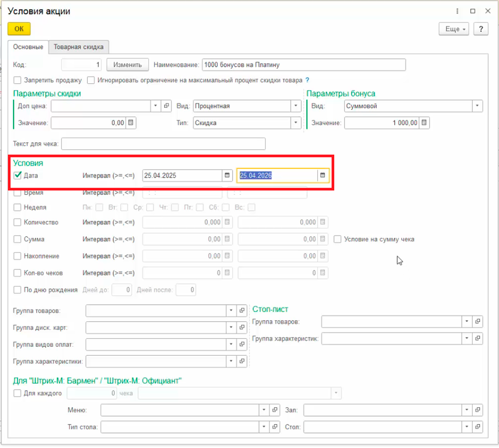Open calculator for discount Значение field
This screenshot has width=499, height=448.
click(x=131, y=123)
